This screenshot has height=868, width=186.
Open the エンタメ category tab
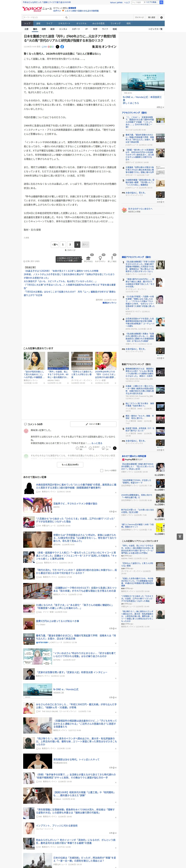[63, 29]
